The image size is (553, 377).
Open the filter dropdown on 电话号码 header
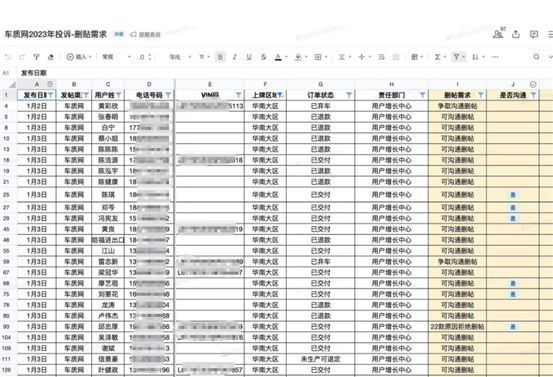pyautogui.click(x=168, y=95)
